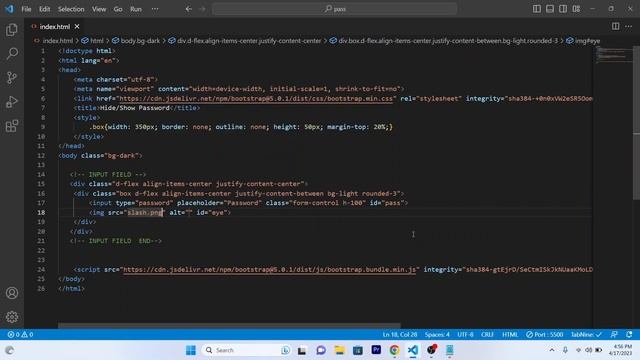Open the Search view in activity bar
Screen dimensions: 640x360
[12, 53]
